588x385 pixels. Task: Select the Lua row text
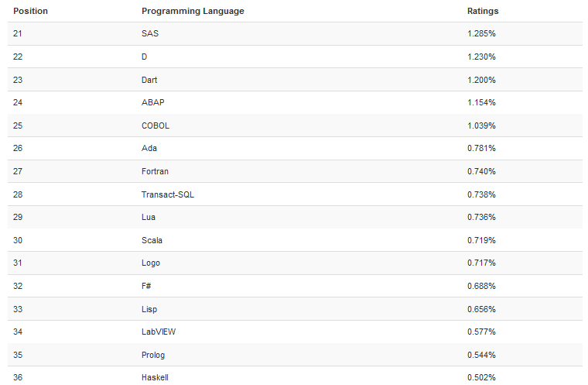[148, 218]
